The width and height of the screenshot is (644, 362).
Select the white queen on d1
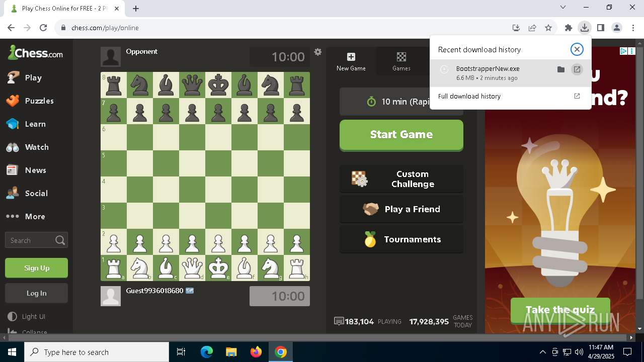click(192, 268)
